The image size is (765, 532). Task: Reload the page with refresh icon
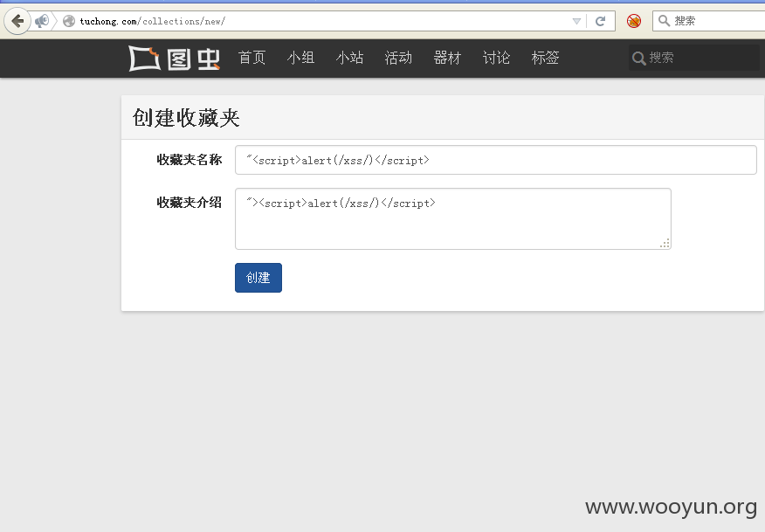tap(601, 21)
